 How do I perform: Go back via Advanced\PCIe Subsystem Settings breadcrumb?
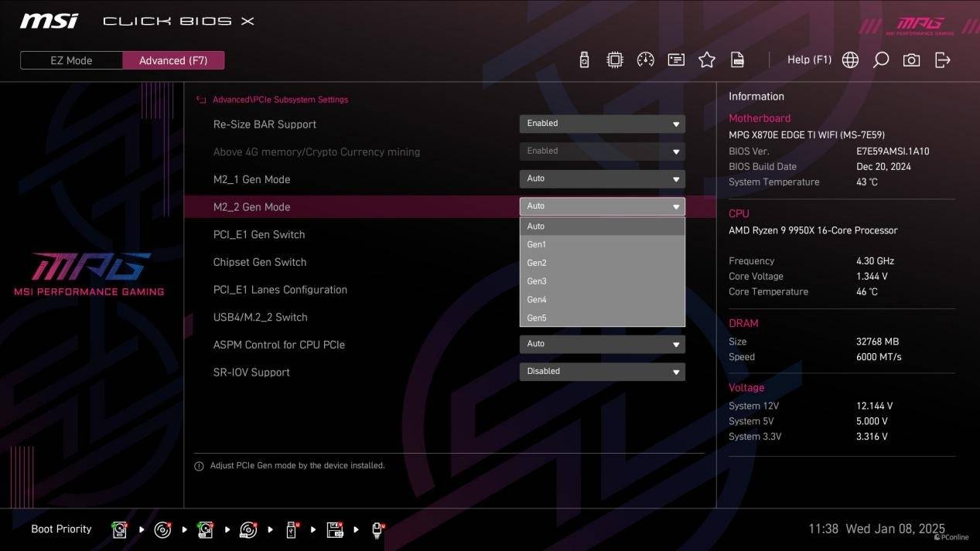tap(279, 100)
